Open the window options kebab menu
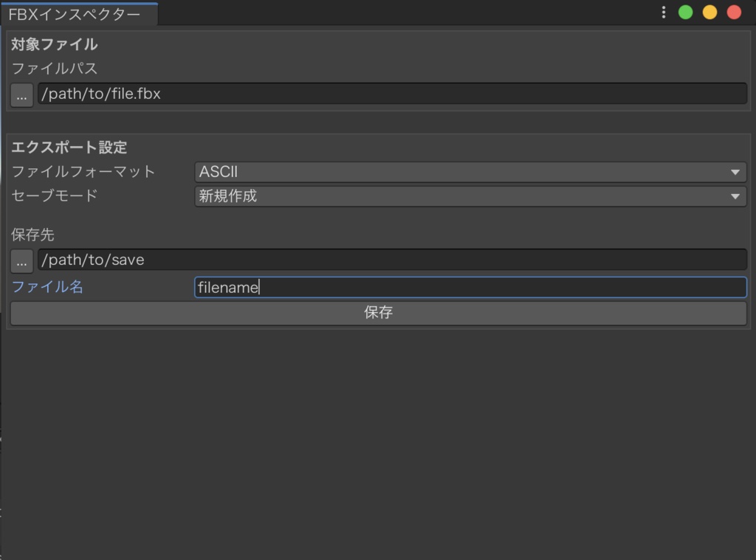The height and width of the screenshot is (560, 756). coord(662,12)
